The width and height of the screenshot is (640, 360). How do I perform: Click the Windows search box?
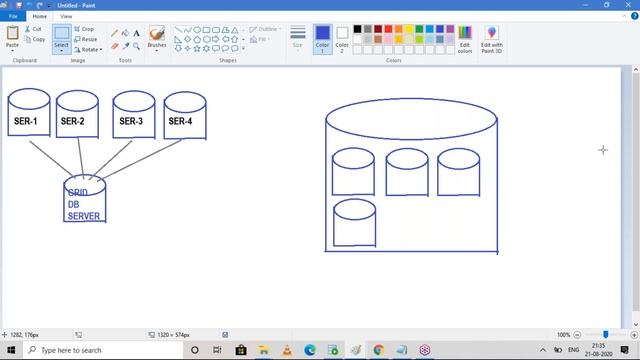tap(103, 350)
